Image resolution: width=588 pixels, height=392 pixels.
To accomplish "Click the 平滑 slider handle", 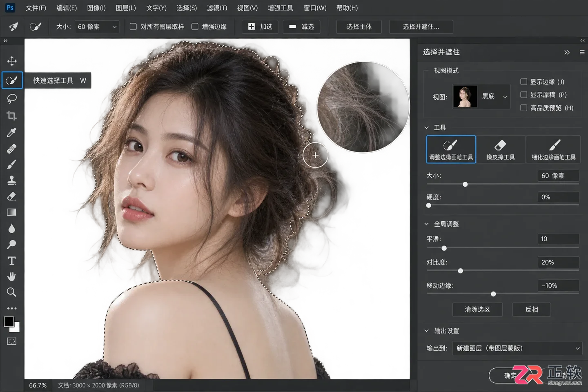I will (444, 248).
